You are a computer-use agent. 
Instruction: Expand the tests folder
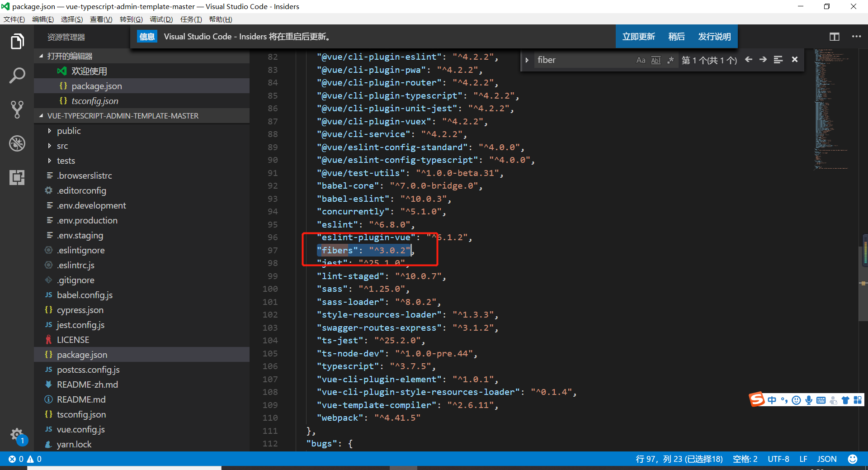pos(142,161)
